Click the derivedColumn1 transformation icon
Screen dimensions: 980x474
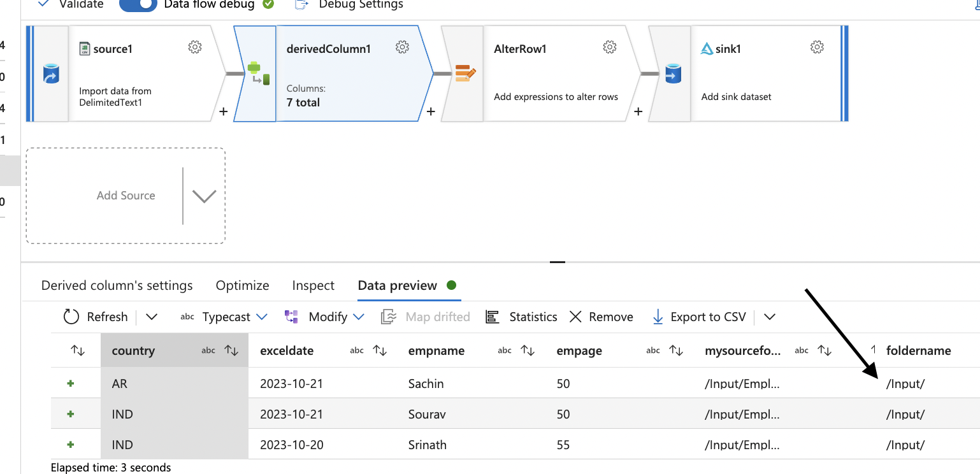pyautogui.click(x=257, y=74)
